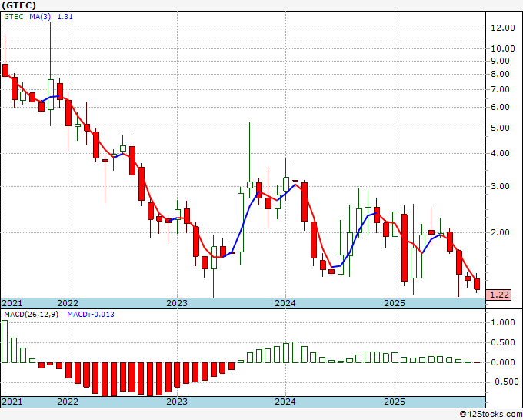Viewport: 523px width, 420px height.
Task: Click 2023 on the price chart timeline
Action: (x=177, y=303)
